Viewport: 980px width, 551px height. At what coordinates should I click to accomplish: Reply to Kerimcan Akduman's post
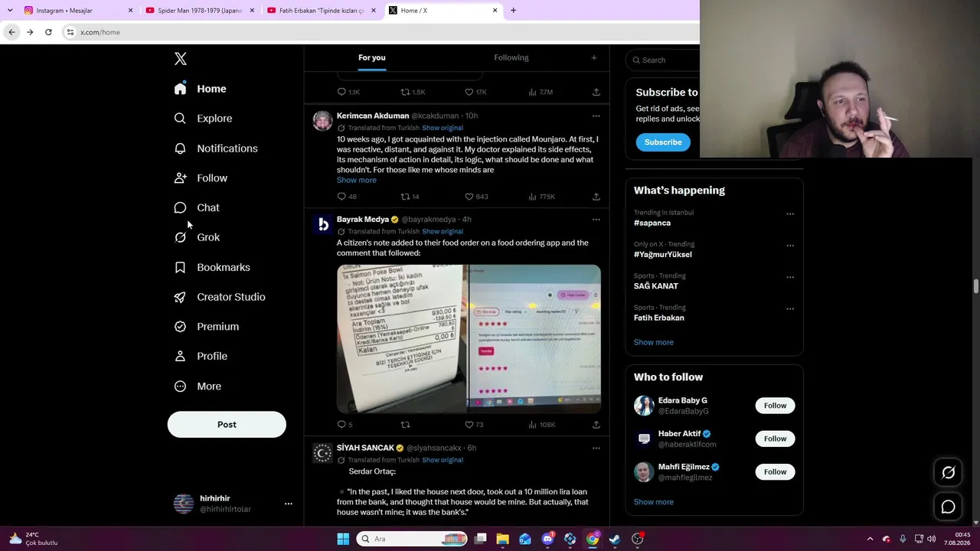[x=347, y=197]
